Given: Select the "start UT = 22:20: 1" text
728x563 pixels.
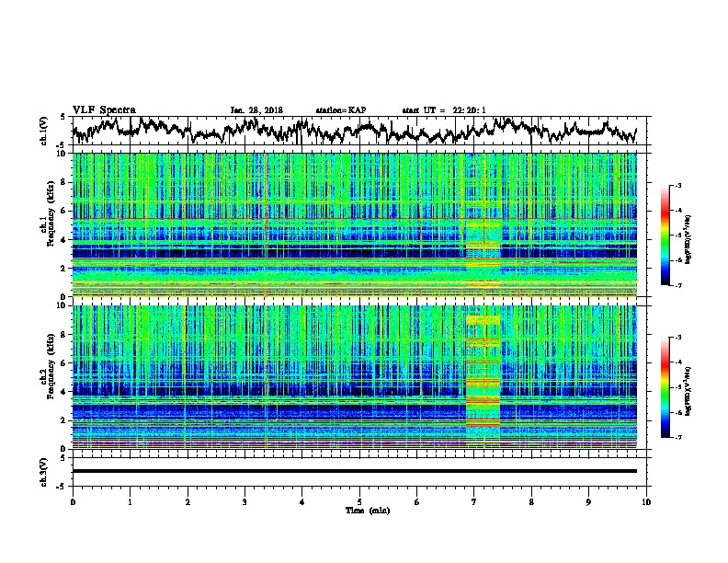Looking at the screenshot, I should point(444,110).
